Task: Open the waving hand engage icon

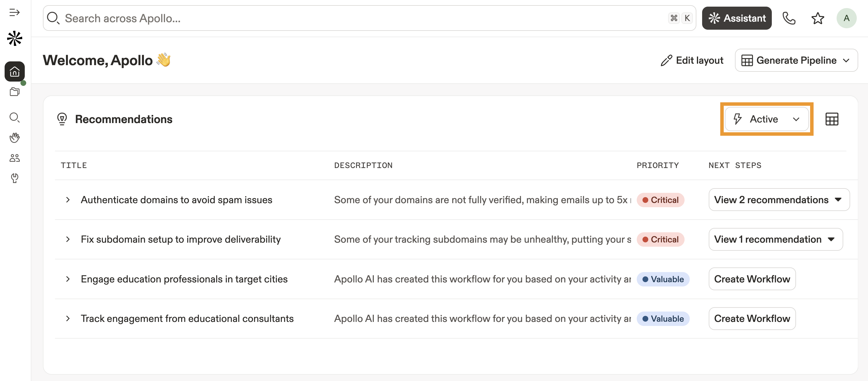Action: pyautogui.click(x=14, y=137)
